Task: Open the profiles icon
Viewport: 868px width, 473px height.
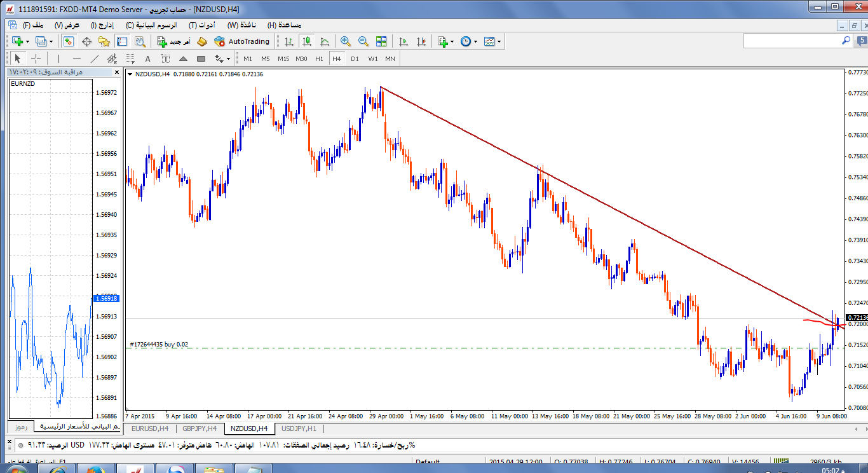Action: pyautogui.click(x=41, y=41)
